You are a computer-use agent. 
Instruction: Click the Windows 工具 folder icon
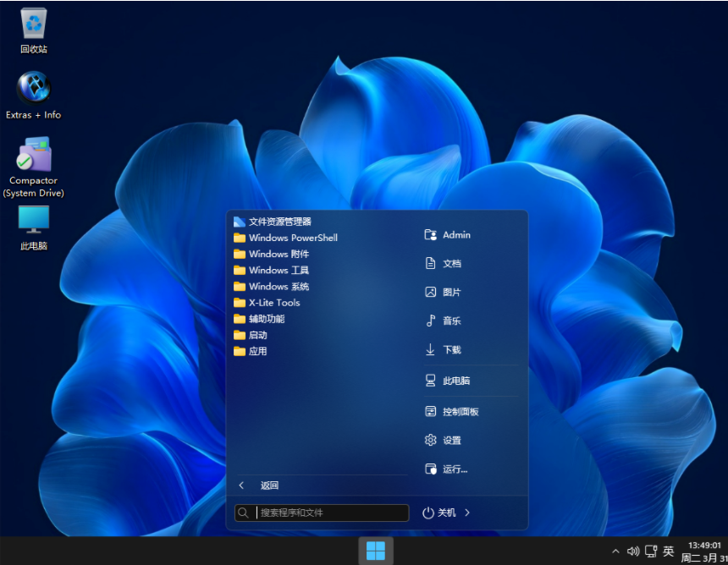[239, 271]
